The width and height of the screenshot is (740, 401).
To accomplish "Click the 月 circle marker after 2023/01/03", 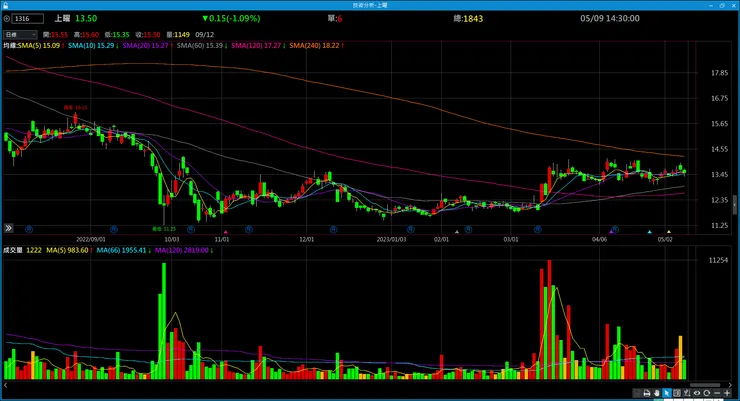I will click(411, 229).
